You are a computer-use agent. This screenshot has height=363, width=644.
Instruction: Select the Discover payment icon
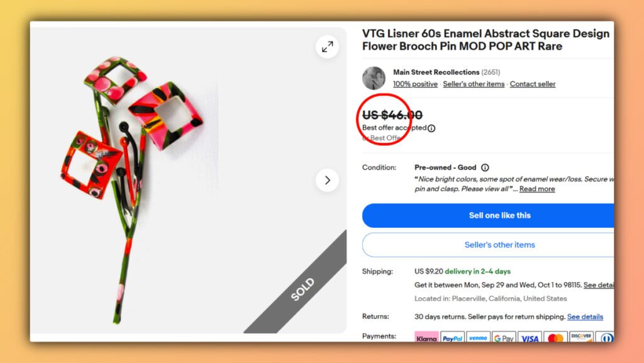582,337
